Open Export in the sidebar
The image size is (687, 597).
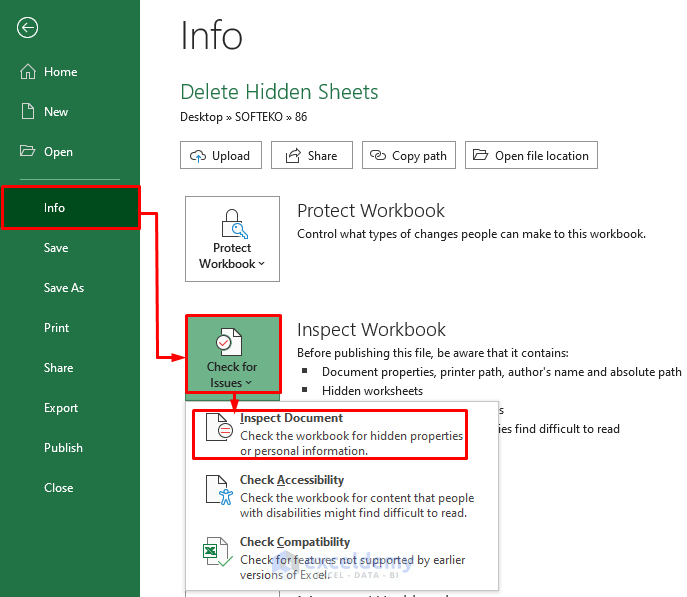61,408
